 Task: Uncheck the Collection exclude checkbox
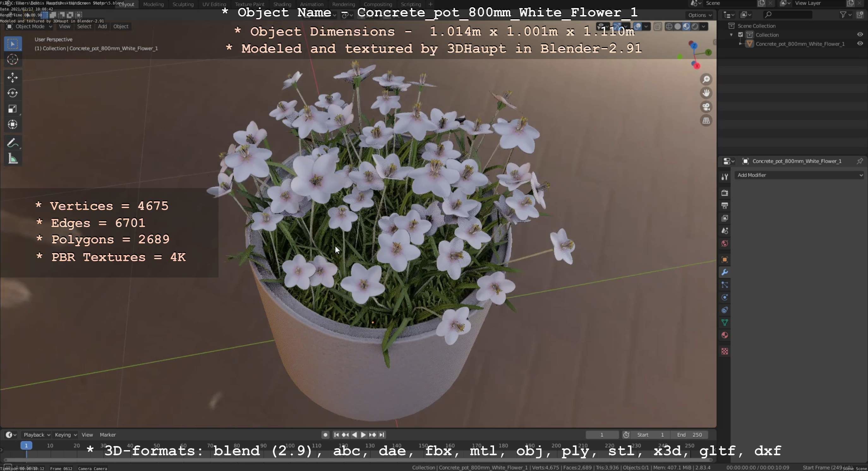pos(741,35)
